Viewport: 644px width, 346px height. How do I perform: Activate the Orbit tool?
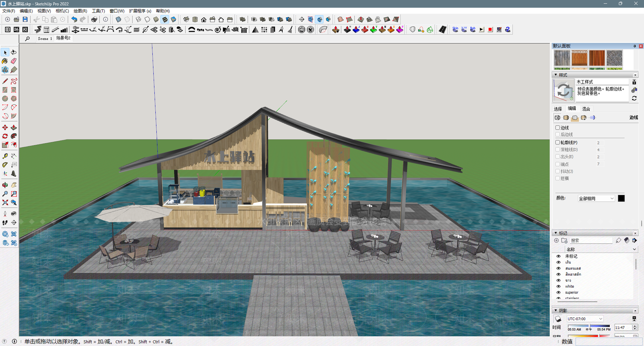coord(5,185)
